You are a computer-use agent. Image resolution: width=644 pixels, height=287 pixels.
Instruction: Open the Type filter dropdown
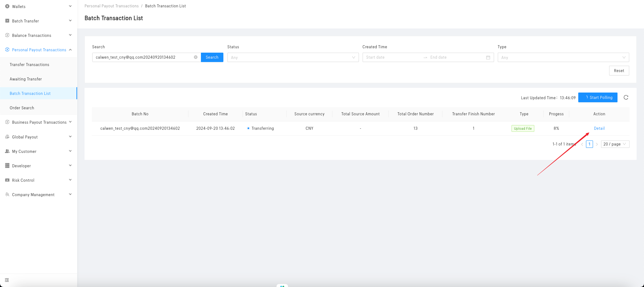coord(563,58)
